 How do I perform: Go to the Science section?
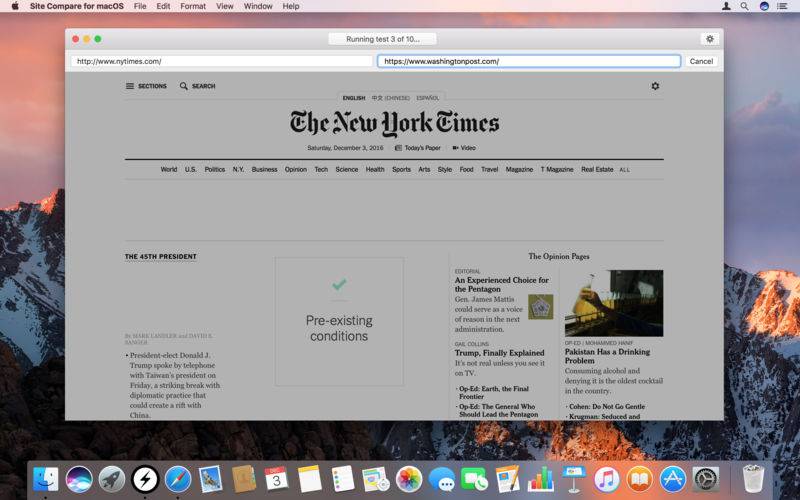pyautogui.click(x=347, y=169)
